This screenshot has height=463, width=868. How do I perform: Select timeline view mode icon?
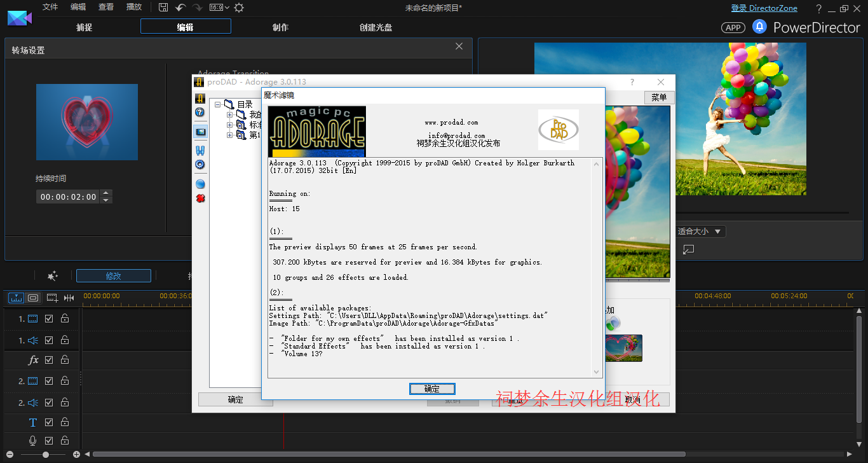(x=16, y=298)
